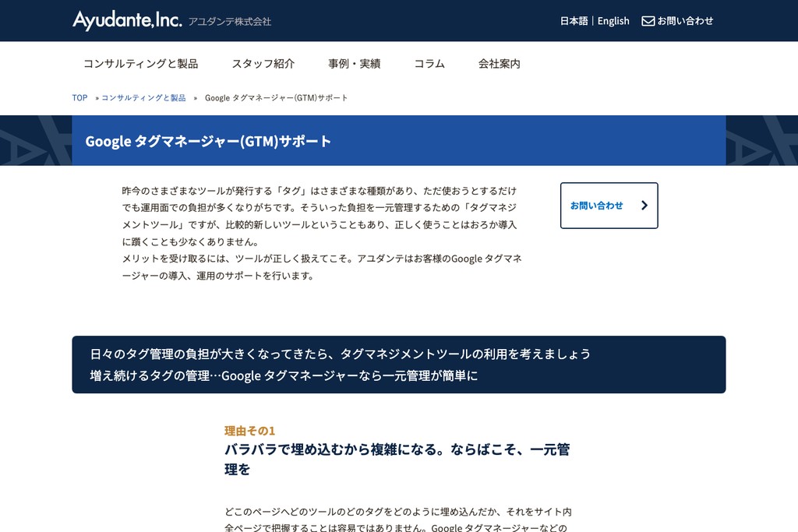The image size is (798, 532).
Task: Click the Ayudante, Inc. logo
Action: point(127,20)
